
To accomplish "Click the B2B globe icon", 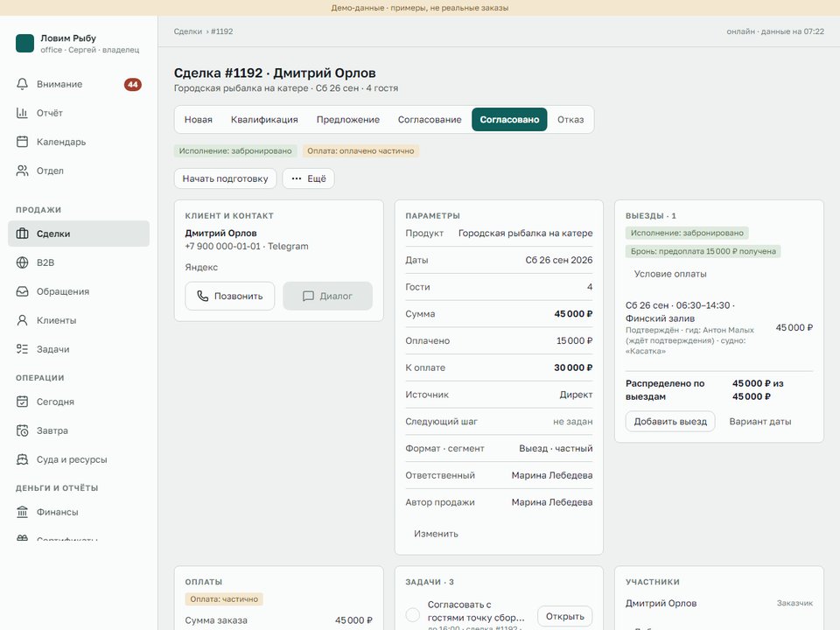I will pyautogui.click(x=22, y=262).
